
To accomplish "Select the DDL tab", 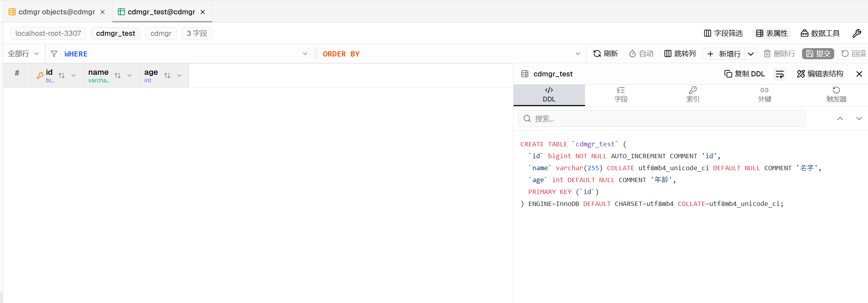I will [549, 95].
